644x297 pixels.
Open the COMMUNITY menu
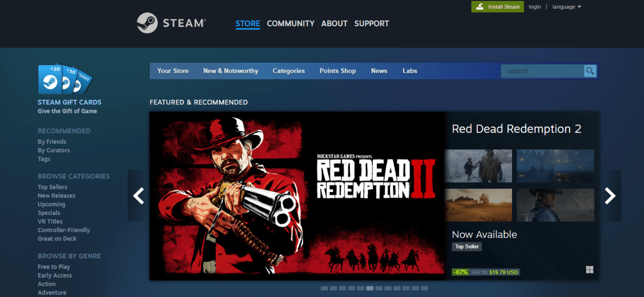(290, 24)
